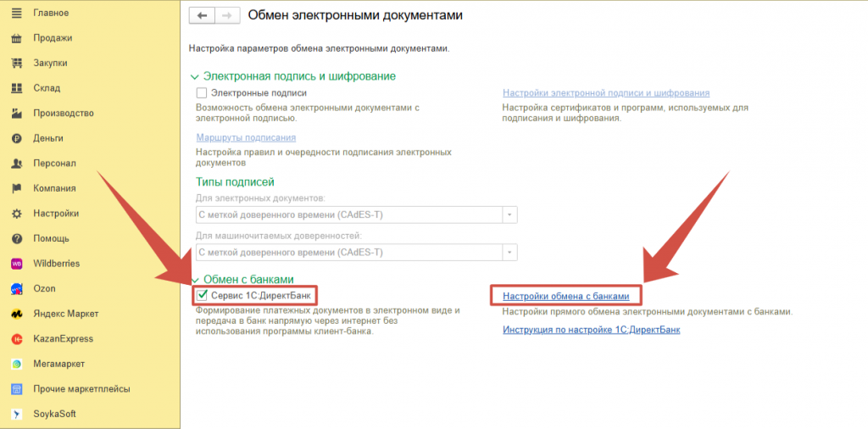Click the back navigation arrow button

coord(202,15)
